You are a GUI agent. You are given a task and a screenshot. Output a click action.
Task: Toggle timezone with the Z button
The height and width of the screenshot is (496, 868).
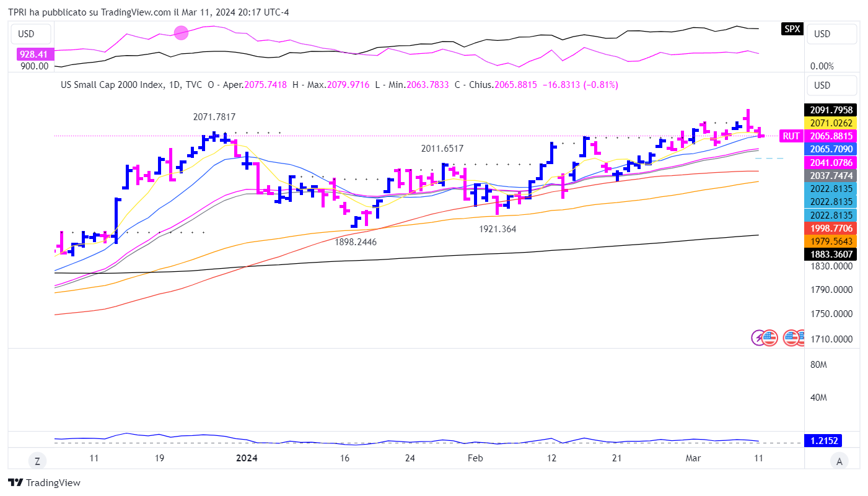point(37,461)
